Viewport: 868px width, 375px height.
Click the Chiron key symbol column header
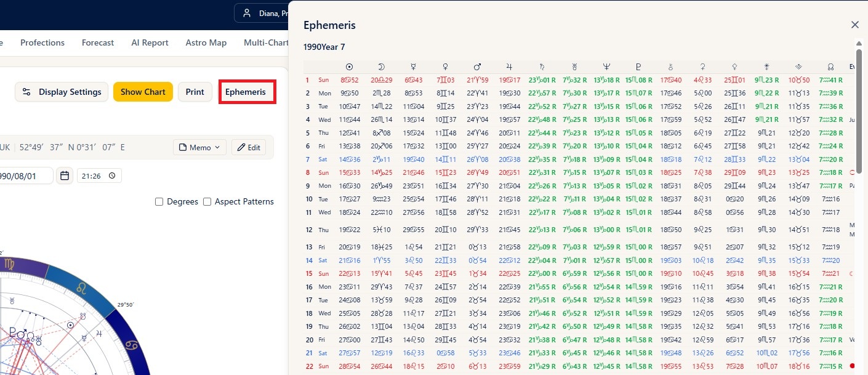670,67
